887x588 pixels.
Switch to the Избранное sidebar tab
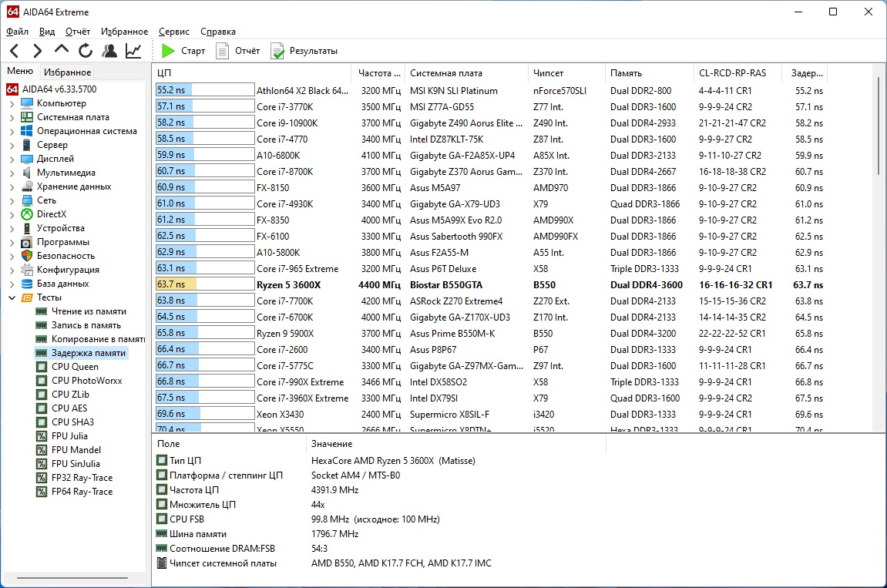(67, 72)
